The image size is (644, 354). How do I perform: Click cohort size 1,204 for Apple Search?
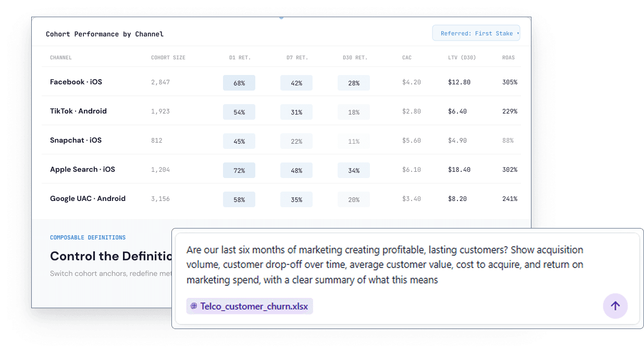click(x=160, y=170)
